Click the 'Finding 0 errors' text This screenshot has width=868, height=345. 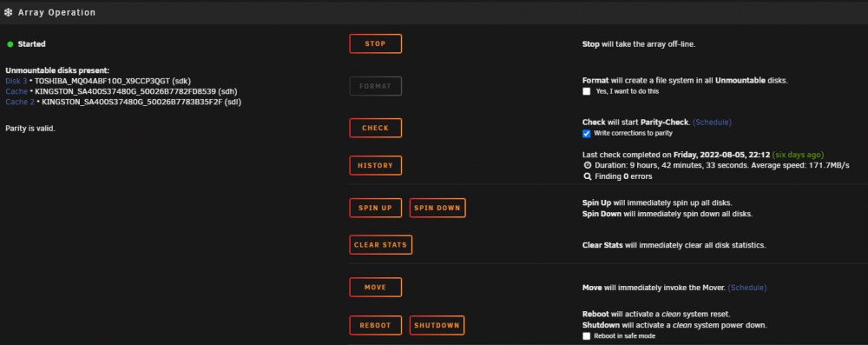tap(623, 176)
